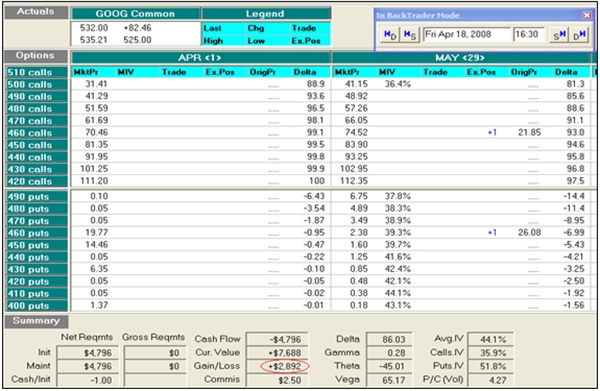Screen dimensions: 600x391
Task: Select the 470 calls row label
Action: coord(36,121)
